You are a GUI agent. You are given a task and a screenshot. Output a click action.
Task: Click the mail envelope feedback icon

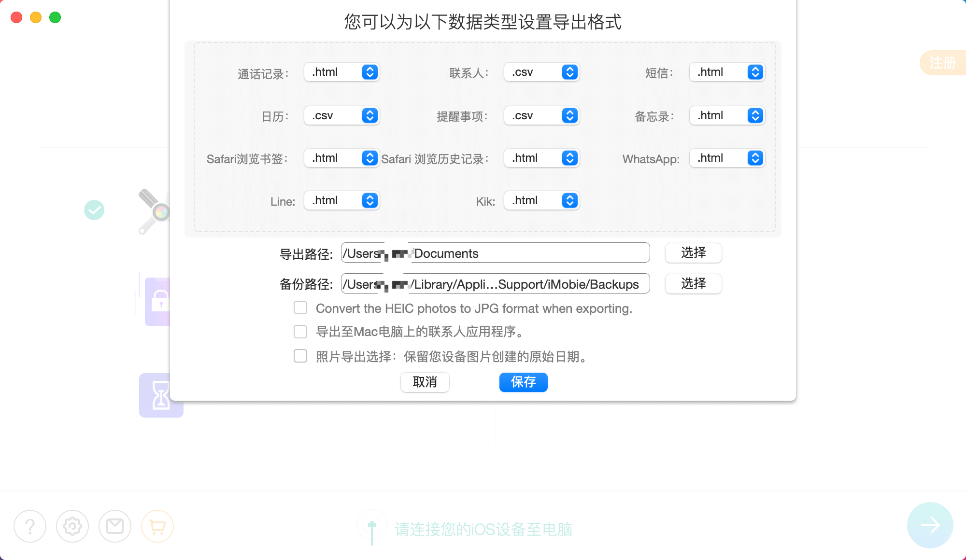[115, 526]
